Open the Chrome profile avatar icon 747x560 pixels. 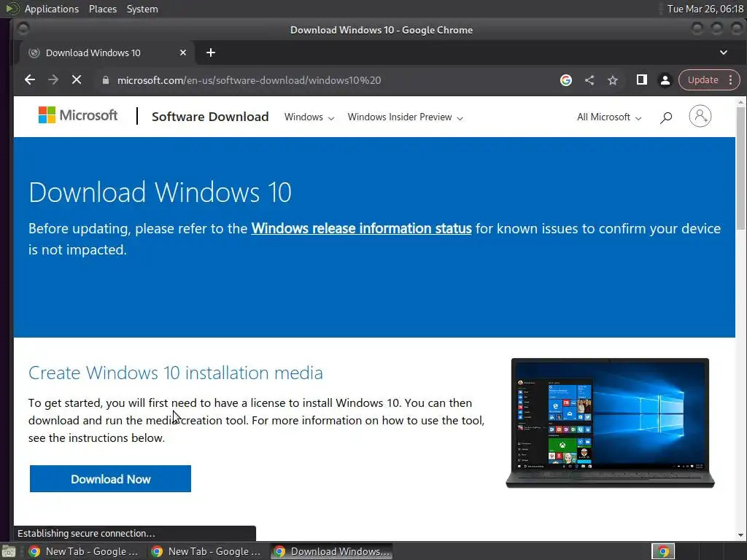(665, 80)
